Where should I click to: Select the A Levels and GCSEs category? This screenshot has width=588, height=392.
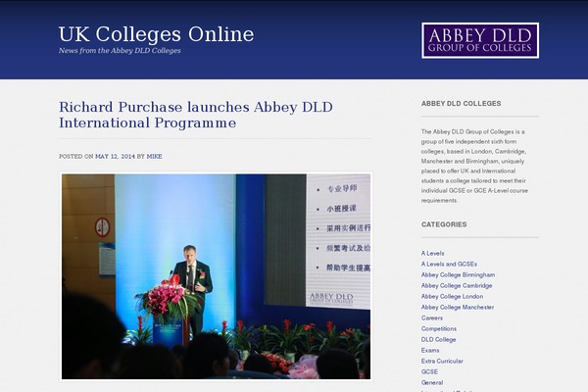[449, 264]
